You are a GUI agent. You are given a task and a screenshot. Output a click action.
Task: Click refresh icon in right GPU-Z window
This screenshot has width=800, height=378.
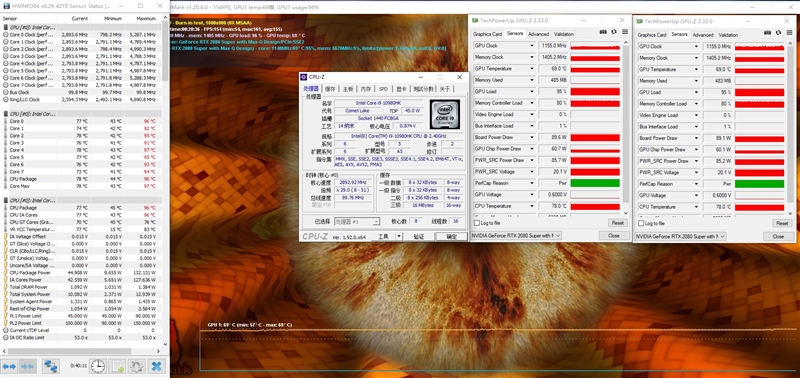[778, 33]
